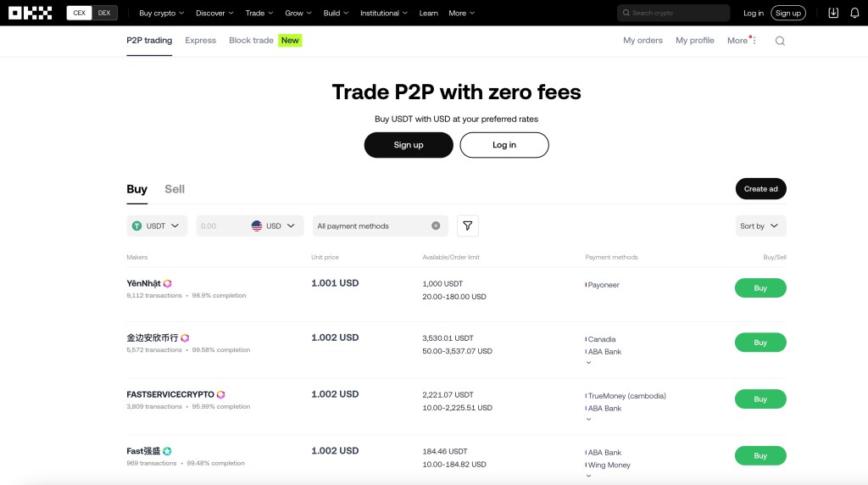Expand the Sort by dropdown

[761, 226]
